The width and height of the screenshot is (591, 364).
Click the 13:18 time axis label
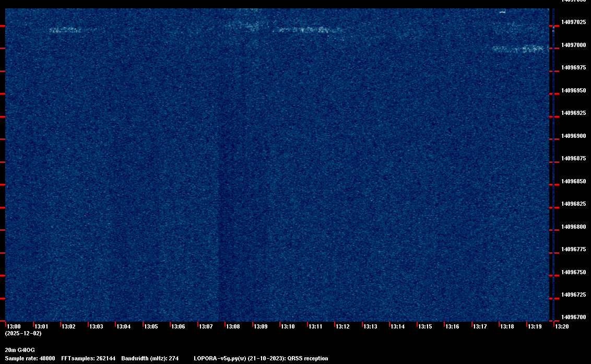coord(507,326)
